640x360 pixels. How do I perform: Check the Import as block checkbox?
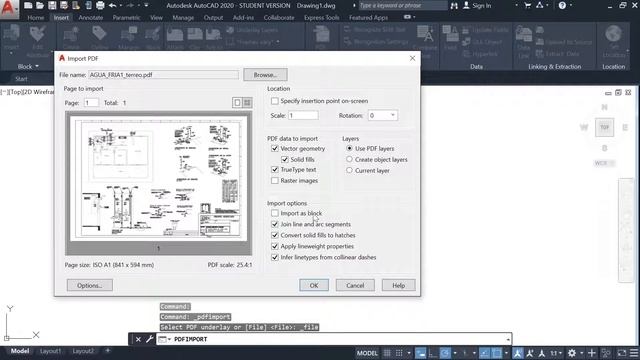click(275, 213)
